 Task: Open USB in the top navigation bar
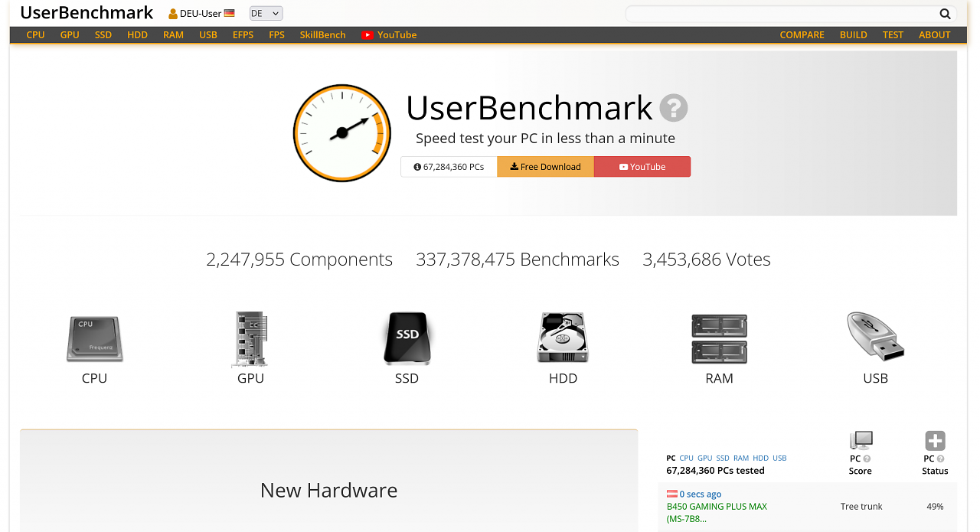pyautogui.click(x=208, y=35)
